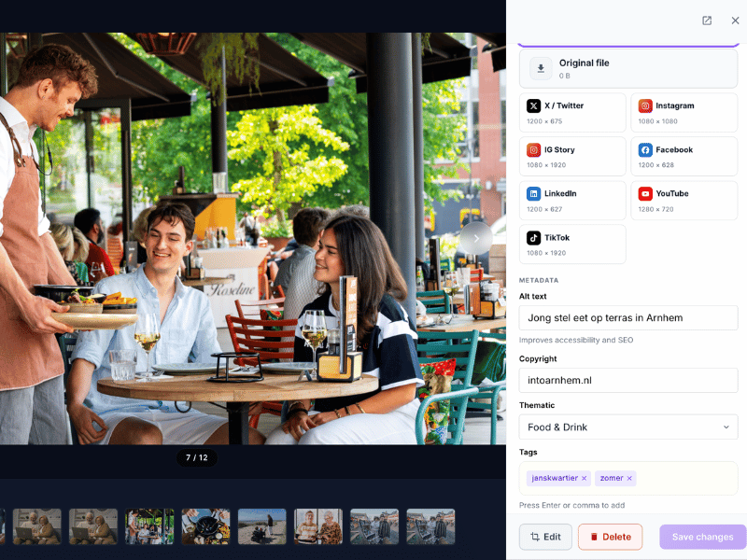This screenshot has height=560, width=747.
Task: Click the Instagram logo icon
Action: [645, 105]
